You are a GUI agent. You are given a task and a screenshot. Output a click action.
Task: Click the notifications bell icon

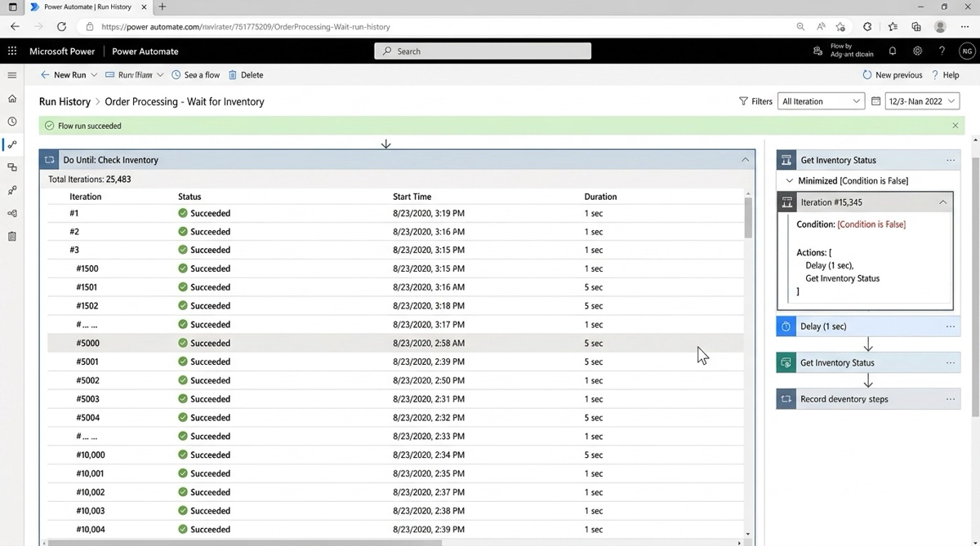[893, 51]
